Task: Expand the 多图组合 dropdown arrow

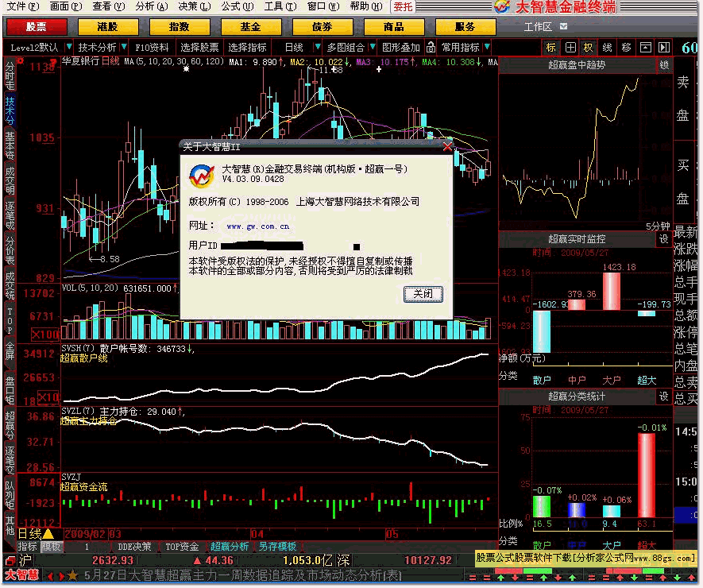Action: point(373,47)
